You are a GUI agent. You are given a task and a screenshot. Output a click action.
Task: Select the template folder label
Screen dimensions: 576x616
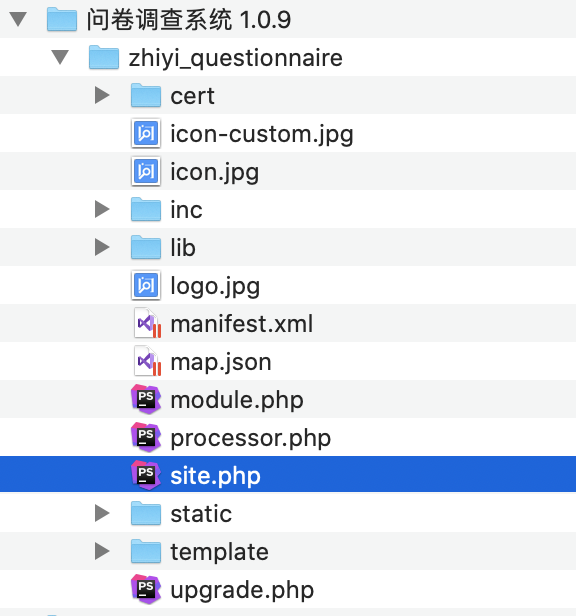219,552
